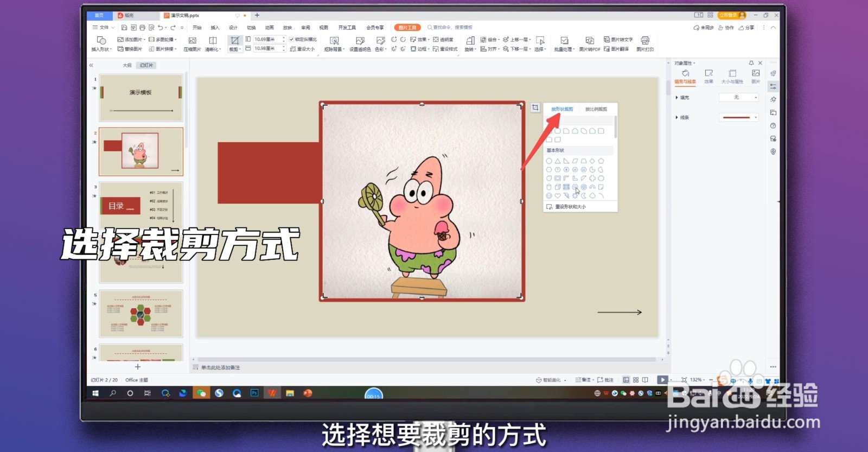Click the taskbar search magnifier icon

pyautogui.click(x=113, y=393)
